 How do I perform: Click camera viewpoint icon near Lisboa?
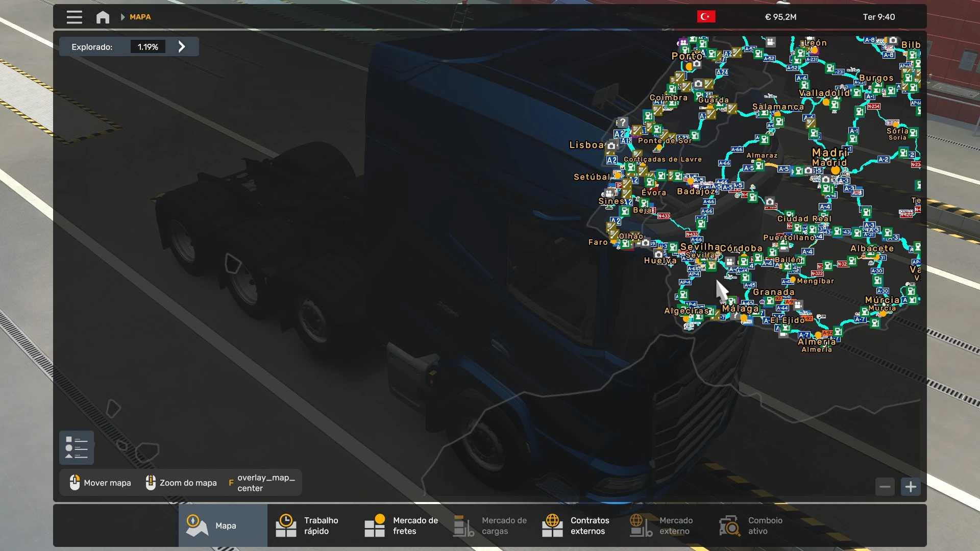pos(611,146)
